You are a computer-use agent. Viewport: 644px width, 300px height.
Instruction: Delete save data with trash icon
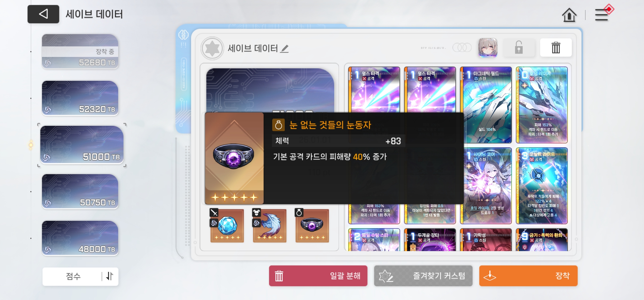(x=556, y=47)
